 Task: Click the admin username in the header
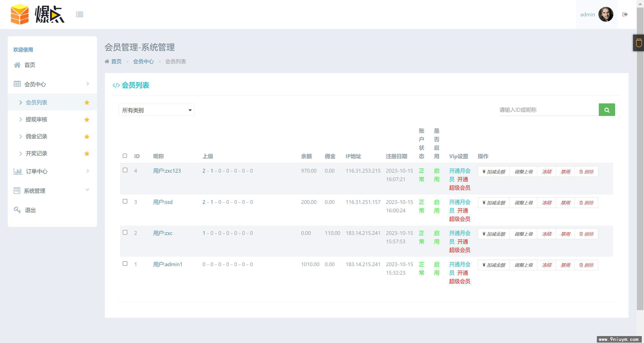click(587, 15)
